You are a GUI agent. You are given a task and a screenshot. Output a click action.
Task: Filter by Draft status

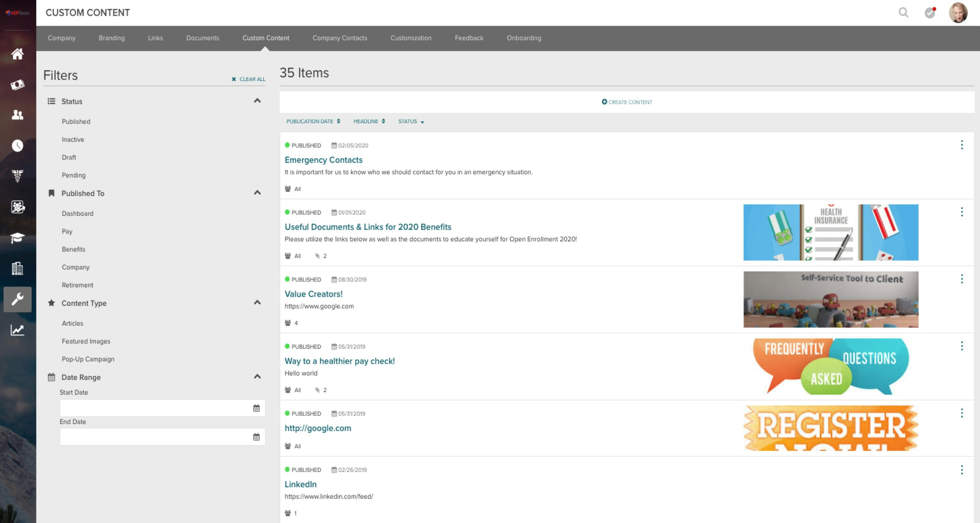pos(69,157)
